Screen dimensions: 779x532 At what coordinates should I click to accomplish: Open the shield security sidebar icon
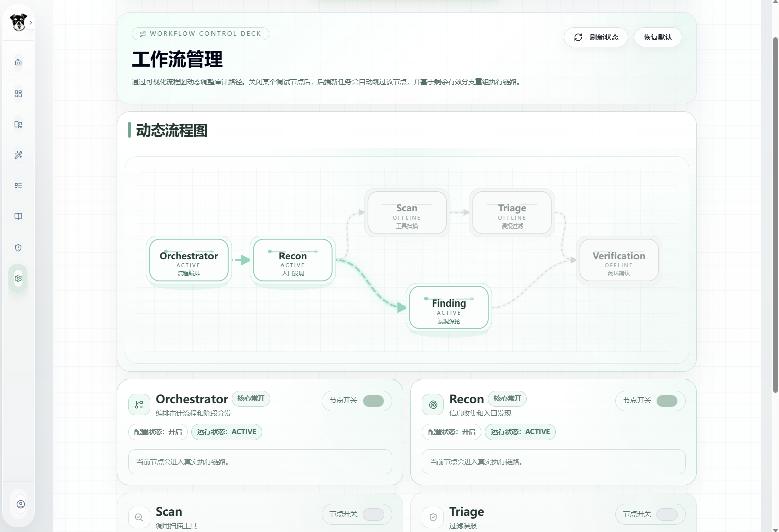pyautogui.click(x=18, y=248)
